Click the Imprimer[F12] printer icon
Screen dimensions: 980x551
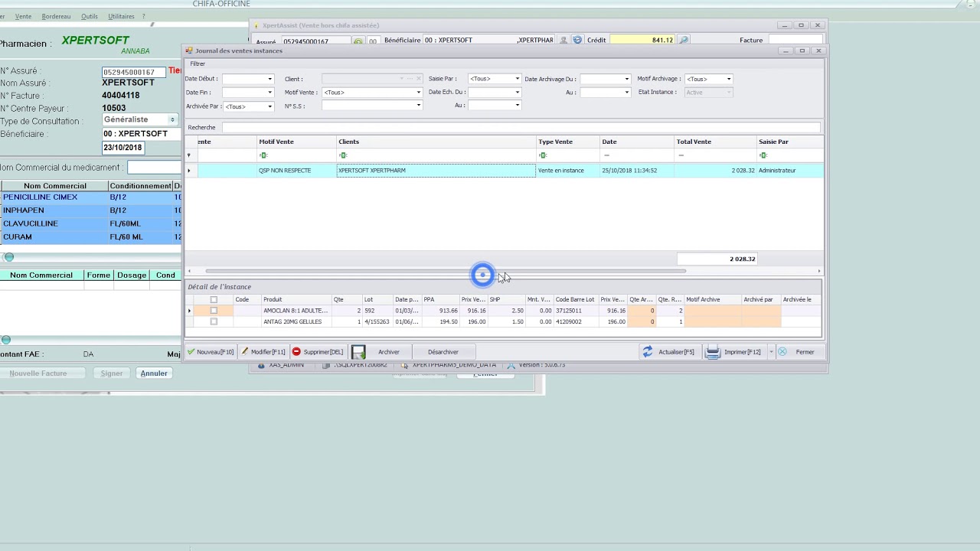click(713, 352)
